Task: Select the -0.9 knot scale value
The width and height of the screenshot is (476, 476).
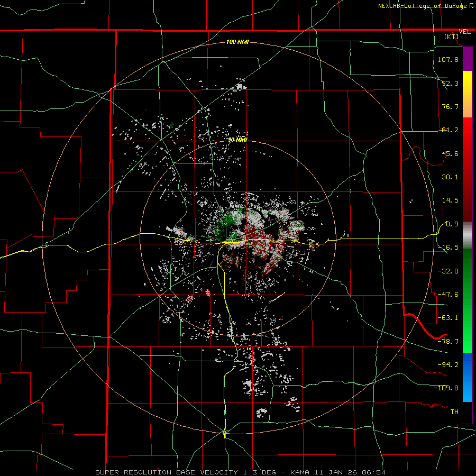Action: coord(450,224)
